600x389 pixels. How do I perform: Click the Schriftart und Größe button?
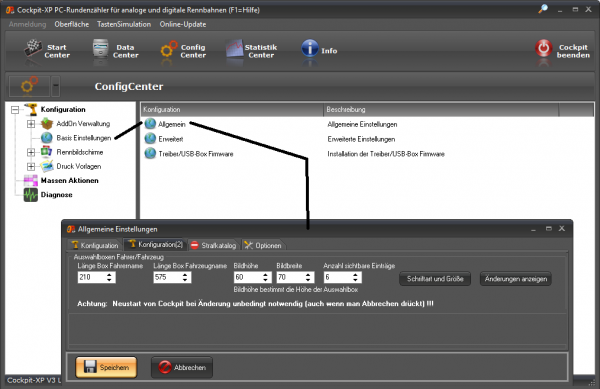tap(435, 279)
